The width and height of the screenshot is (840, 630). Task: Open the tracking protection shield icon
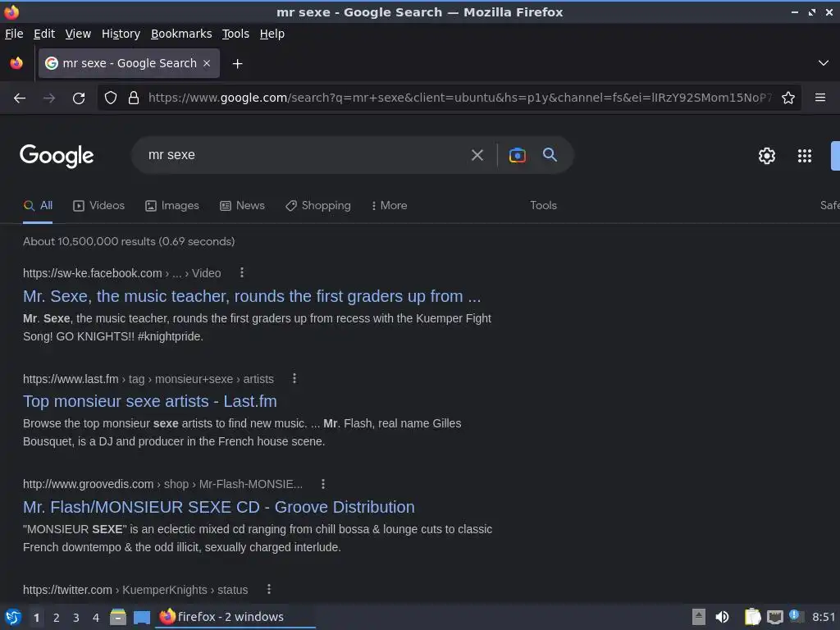point(111,98)
